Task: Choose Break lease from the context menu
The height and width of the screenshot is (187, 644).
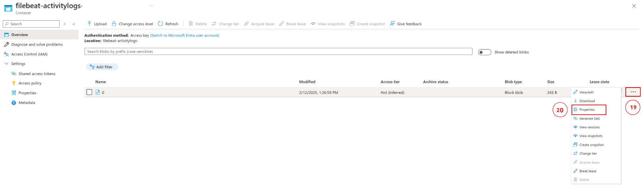Action: [x=596, y=171]
